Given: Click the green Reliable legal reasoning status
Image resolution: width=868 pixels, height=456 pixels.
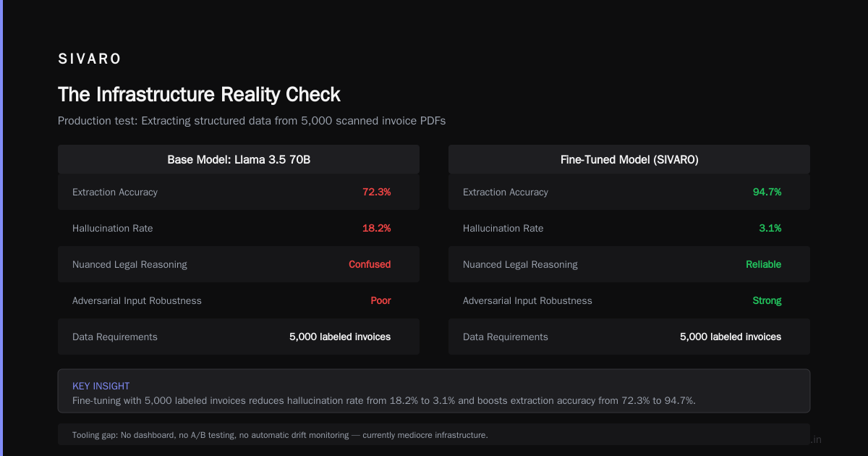Looking at the screenshot, I should (764, 264).
